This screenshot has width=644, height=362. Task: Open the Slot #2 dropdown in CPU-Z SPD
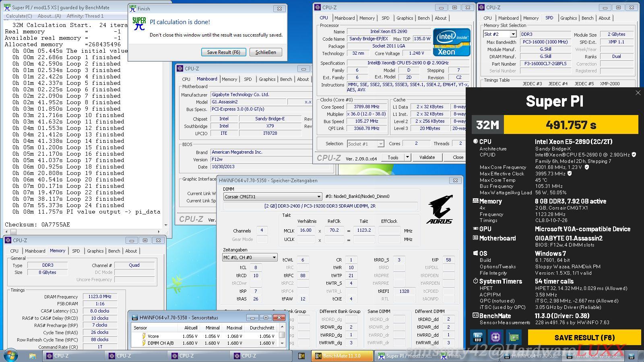513,34
